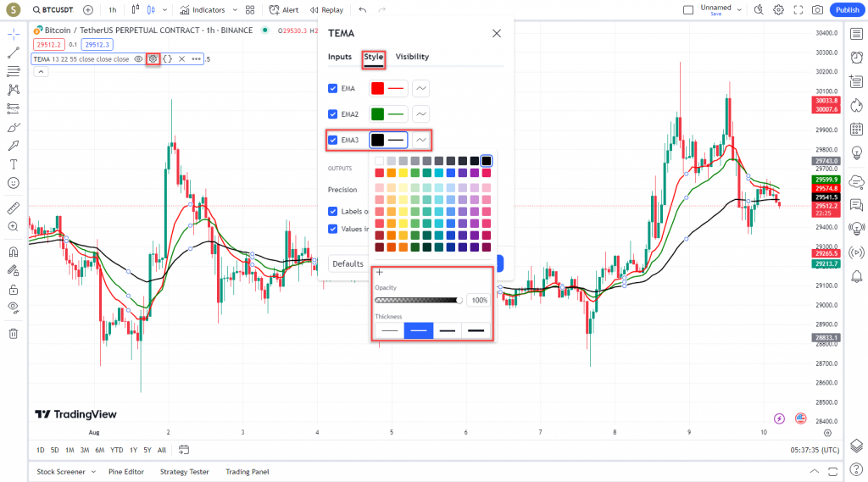The image size is (868, 482).
Task: Expand Stock Screener dropdown arrow
Action: pyautogui.click(x=93, y=472)
